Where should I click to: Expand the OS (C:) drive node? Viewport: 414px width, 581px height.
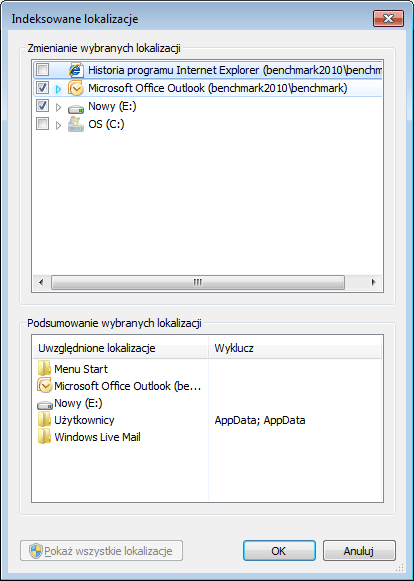point(58,126)
